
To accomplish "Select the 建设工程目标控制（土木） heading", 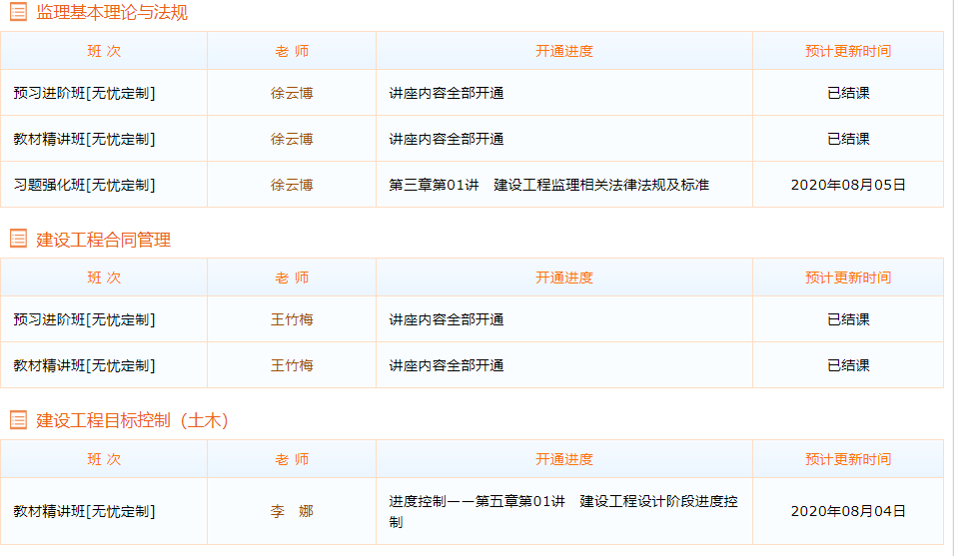I will tap(133, 421).
